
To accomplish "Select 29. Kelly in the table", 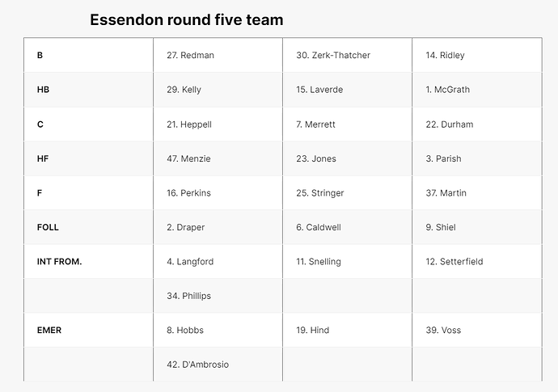I will tap(184, 89).
